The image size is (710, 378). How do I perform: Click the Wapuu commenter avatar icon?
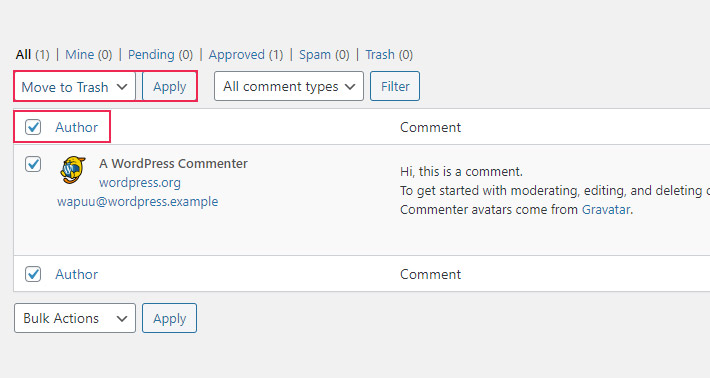coord(73,170)
